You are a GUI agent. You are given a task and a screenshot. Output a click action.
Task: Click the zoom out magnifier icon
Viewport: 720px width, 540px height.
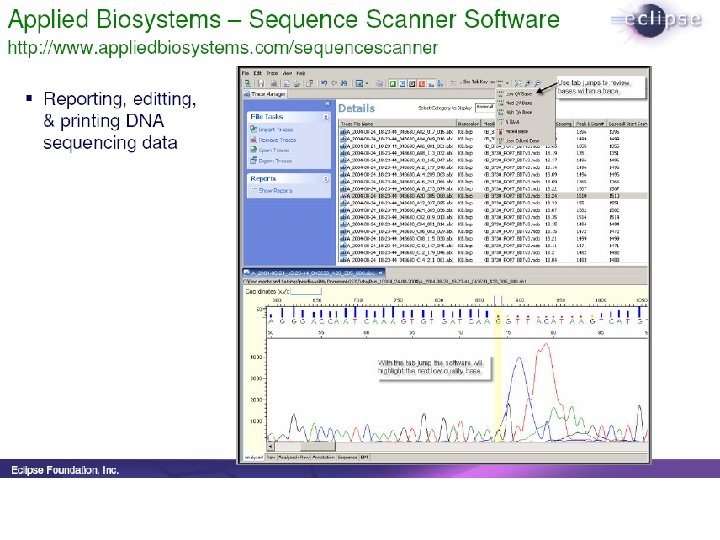click(x=537, y=83)
